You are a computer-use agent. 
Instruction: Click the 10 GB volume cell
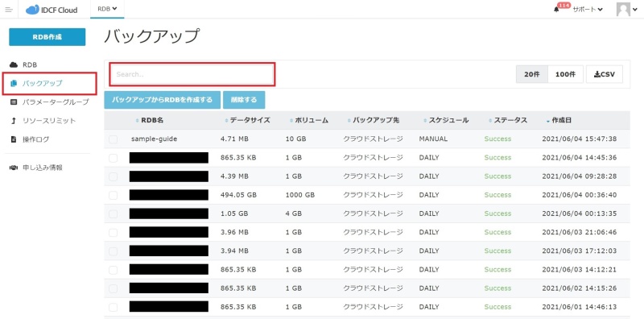(x=295, y=139)
